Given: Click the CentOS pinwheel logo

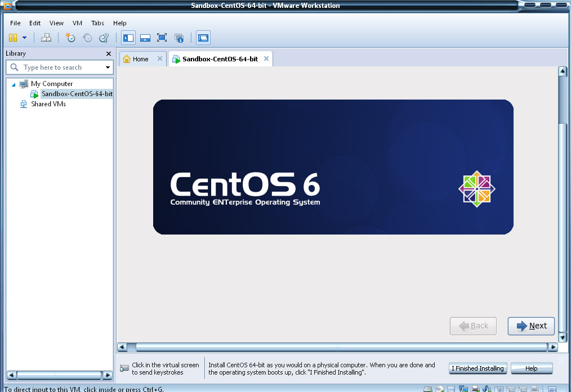Looking at the screenshot, I should coord(477,189).
